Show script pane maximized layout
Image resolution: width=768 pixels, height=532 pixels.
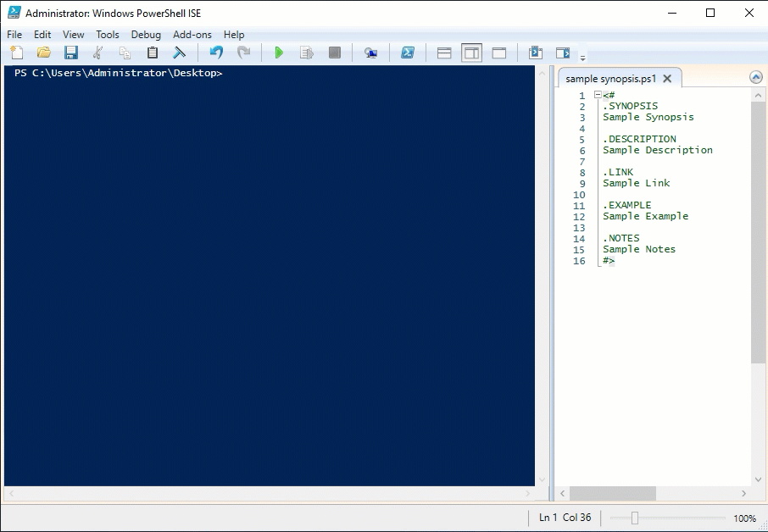(x=499, y=53)
